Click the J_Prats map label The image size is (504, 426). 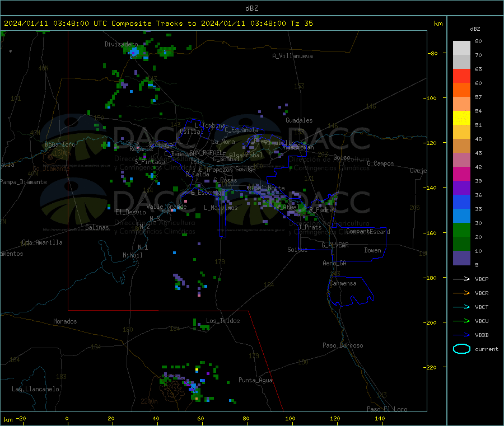pyautogui.click(x=310, y=227)
